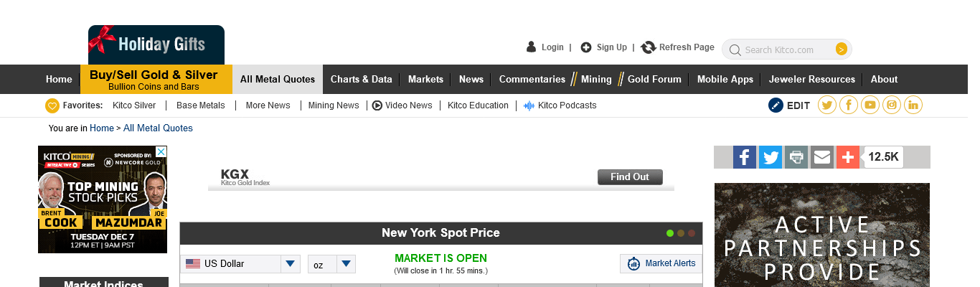
Task: Open the Markets navigation menu
Action: pos(425,80)
